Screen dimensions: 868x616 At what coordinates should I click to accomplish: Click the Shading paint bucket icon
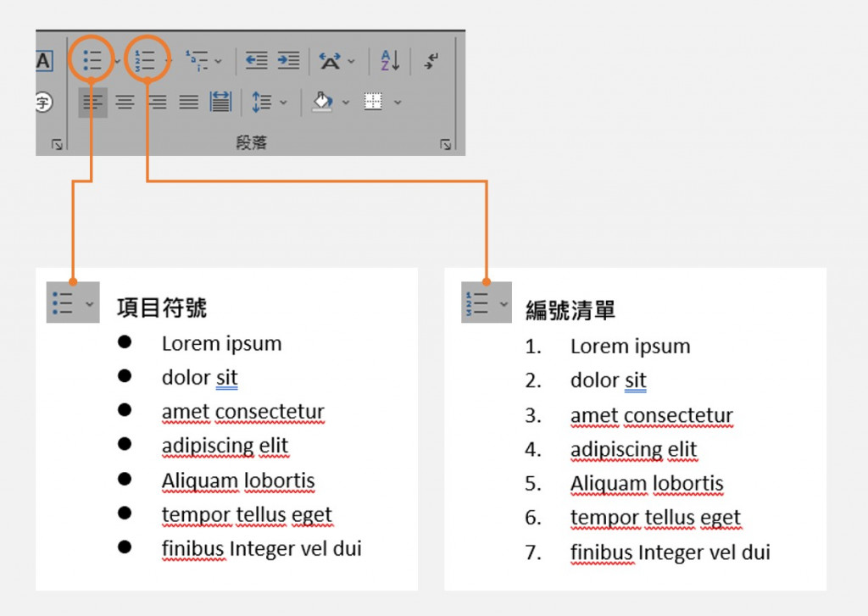coord(323,102)
